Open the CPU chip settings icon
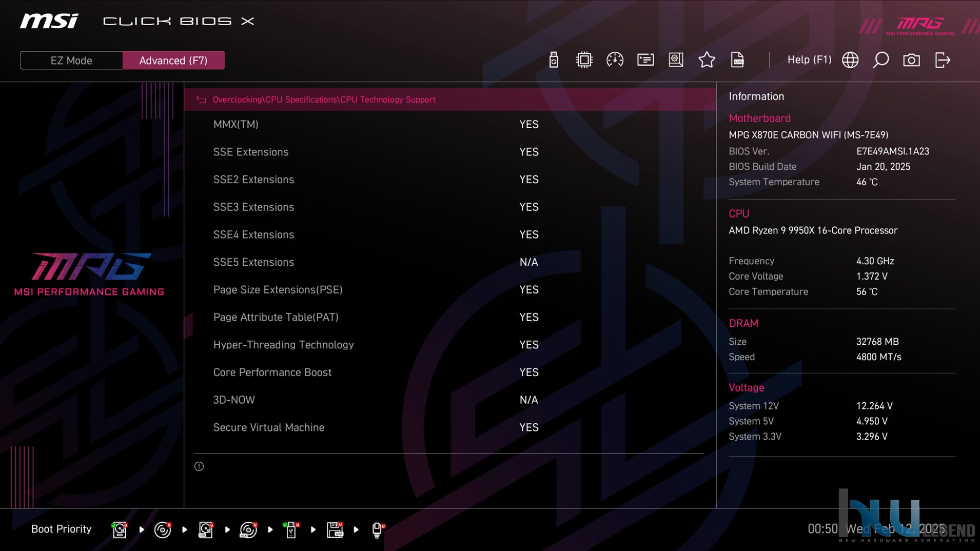 point(584,60)
